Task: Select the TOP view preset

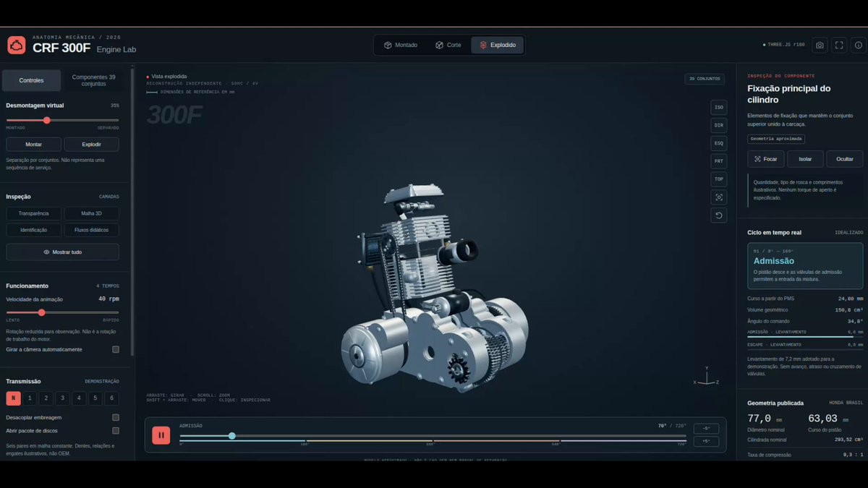Action: [718, 179]
